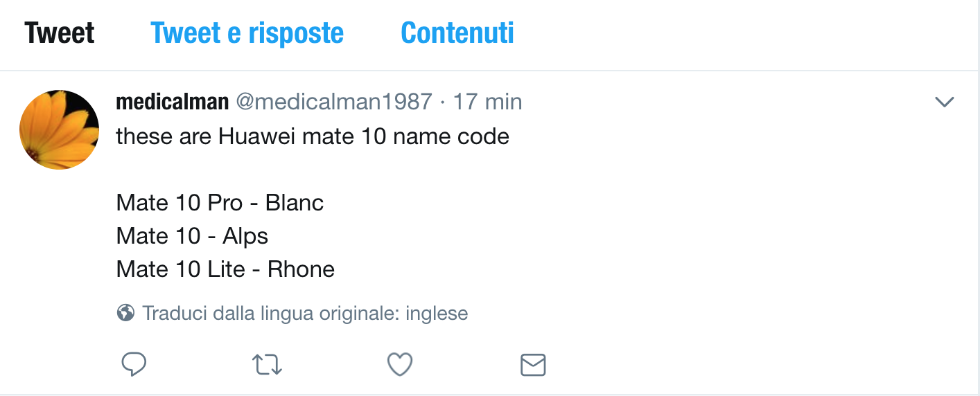Send the tweet via the envelope icon

pyautogui.click(x=533, y=364)
